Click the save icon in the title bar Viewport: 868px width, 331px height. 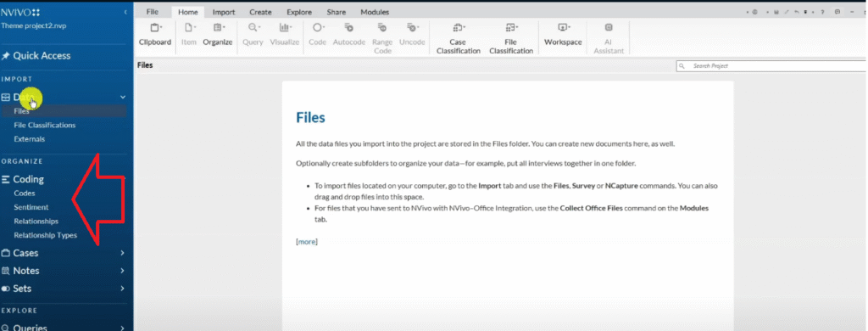[x=776, y=12]
